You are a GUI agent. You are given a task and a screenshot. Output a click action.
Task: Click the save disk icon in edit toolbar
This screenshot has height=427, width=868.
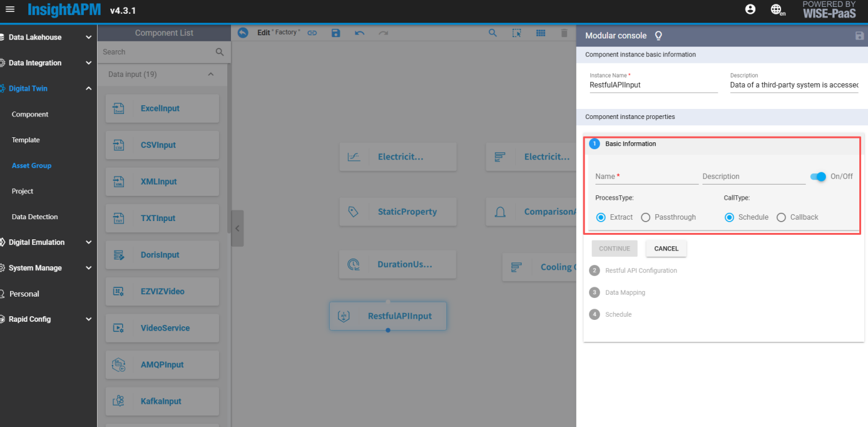(335, 33)
